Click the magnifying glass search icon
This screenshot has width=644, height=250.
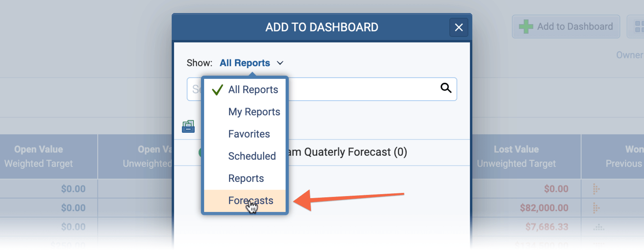click(446, 88)
